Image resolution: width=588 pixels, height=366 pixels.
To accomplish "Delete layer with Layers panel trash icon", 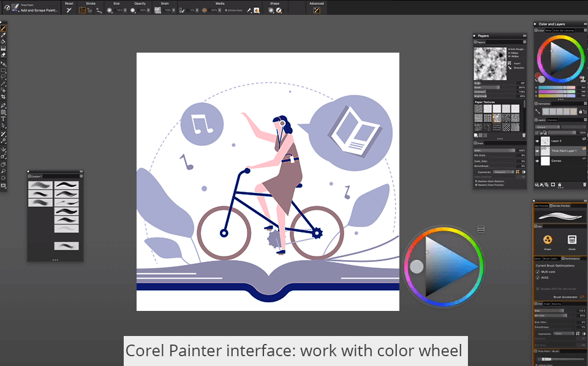I will (x=584, y=185).
